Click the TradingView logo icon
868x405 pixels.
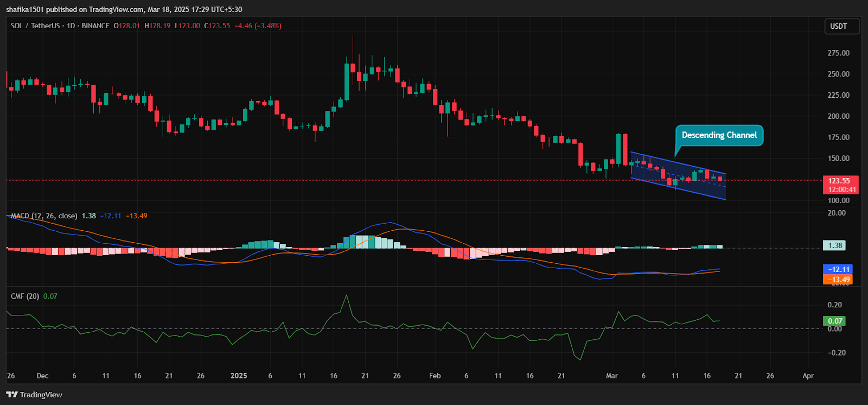(12, 395)
